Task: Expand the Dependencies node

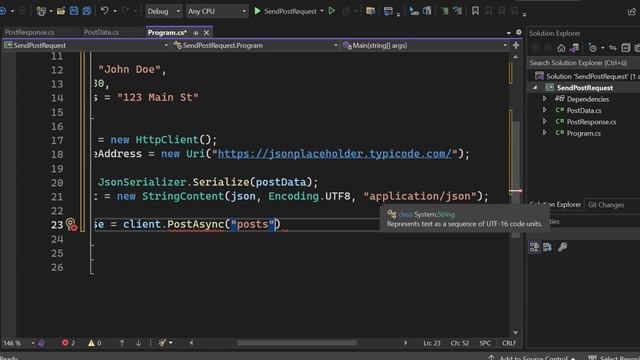Action: click(x=544, y=99)
